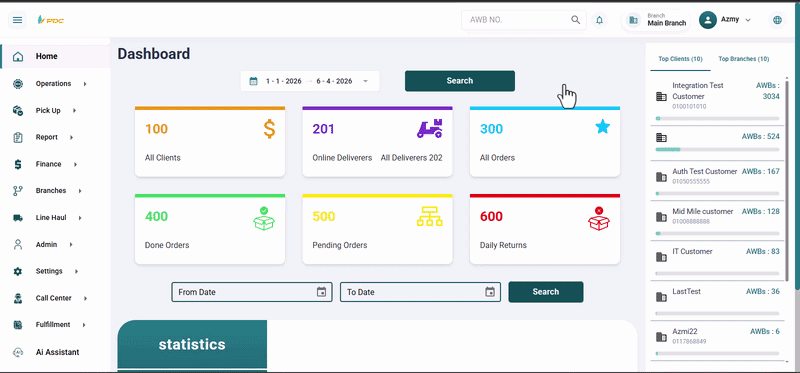The width and height of the screenshot is (800, 373).
Task: Expand the Line Haul submenu arrow
Action: [80, 218]
